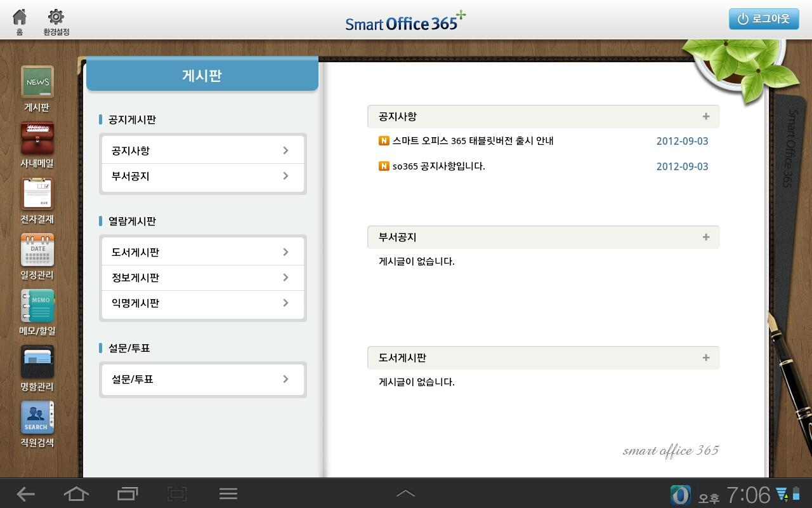Click the 도서게시판 section header title
Screen dimensions: 812x508
pyautogui.click(x=402, y=358)
